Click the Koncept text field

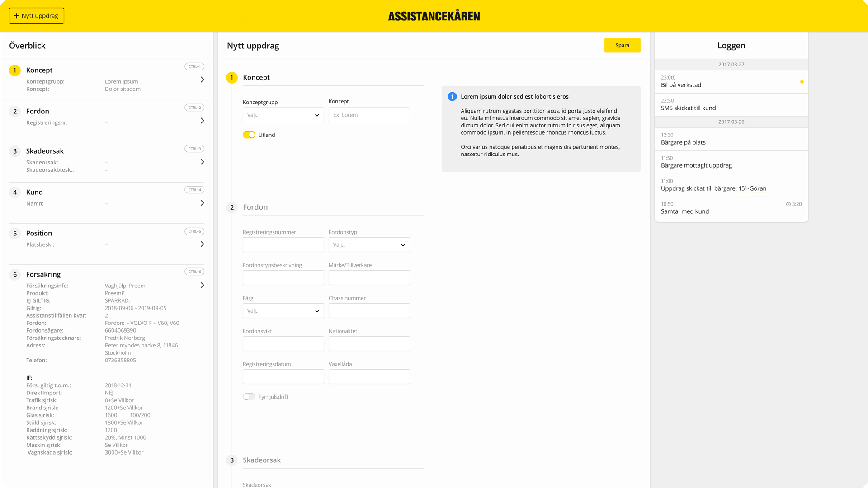(369, 115)
